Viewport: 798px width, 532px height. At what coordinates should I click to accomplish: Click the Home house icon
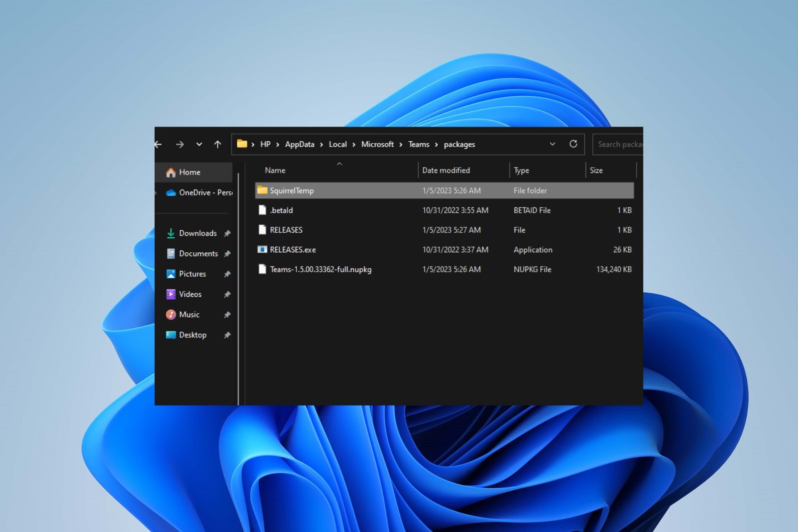tap(171, 172)
